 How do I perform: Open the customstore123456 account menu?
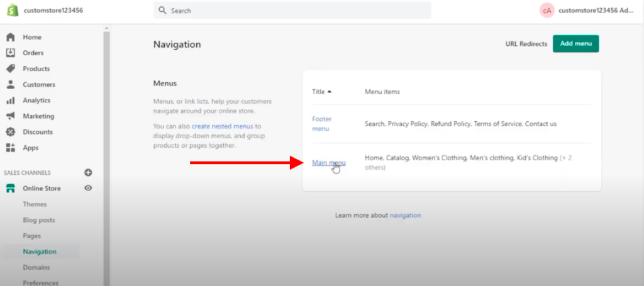tap(585, 10)
